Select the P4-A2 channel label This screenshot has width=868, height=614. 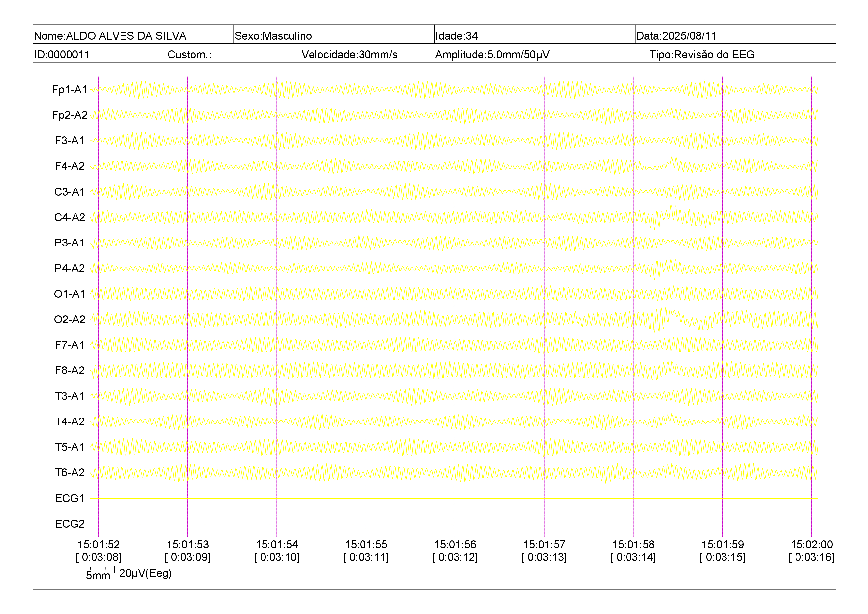[x=70, y=268]
